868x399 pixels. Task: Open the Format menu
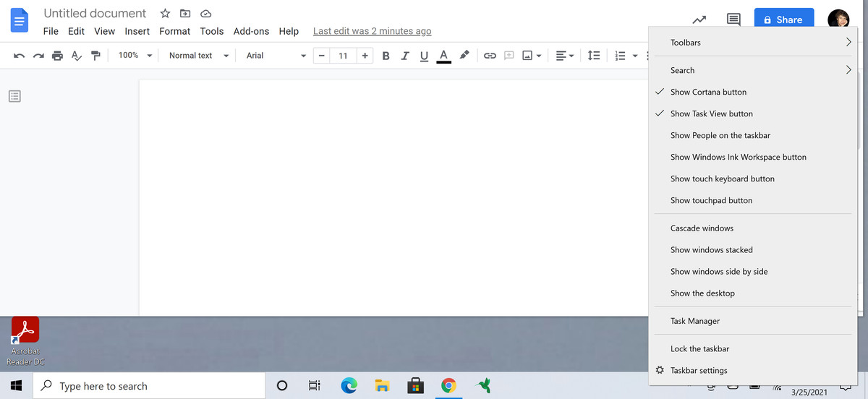174,31
